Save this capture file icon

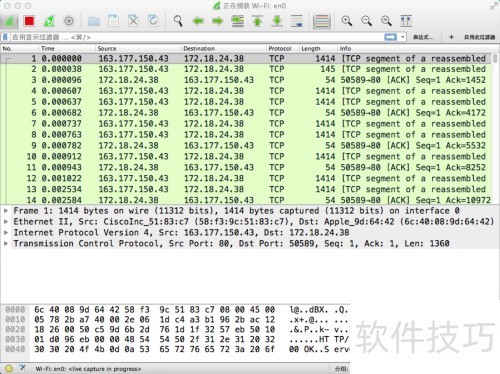(x=113, y=21)
